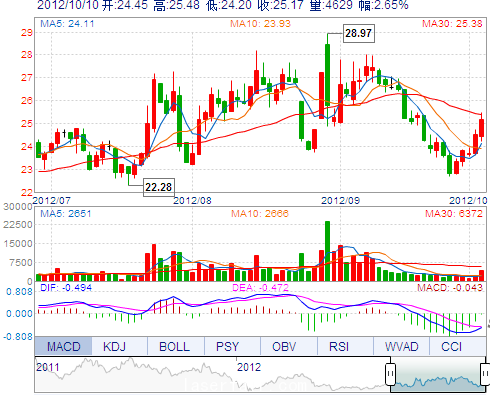Click the 2012 label in the overview timeline
Viewport: 490px width, 395px height.
pyautogui.click(x=249, y=367)
